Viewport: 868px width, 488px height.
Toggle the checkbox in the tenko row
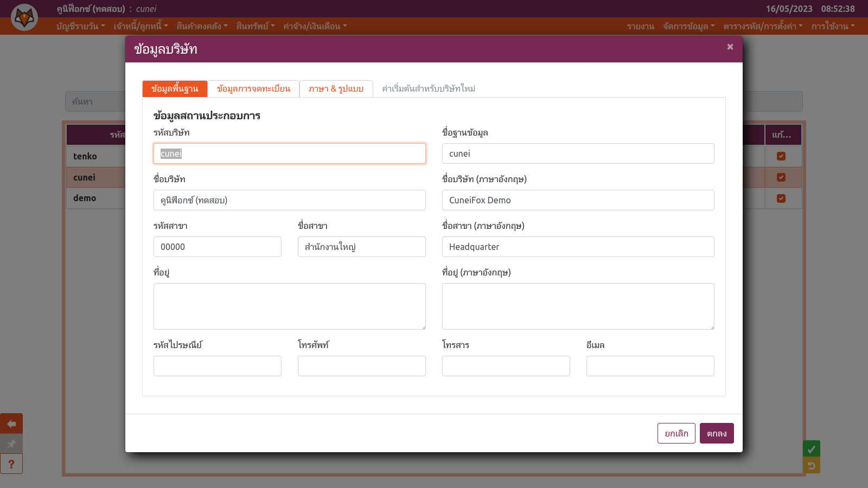pyautogui.click(x=781, y=156)
